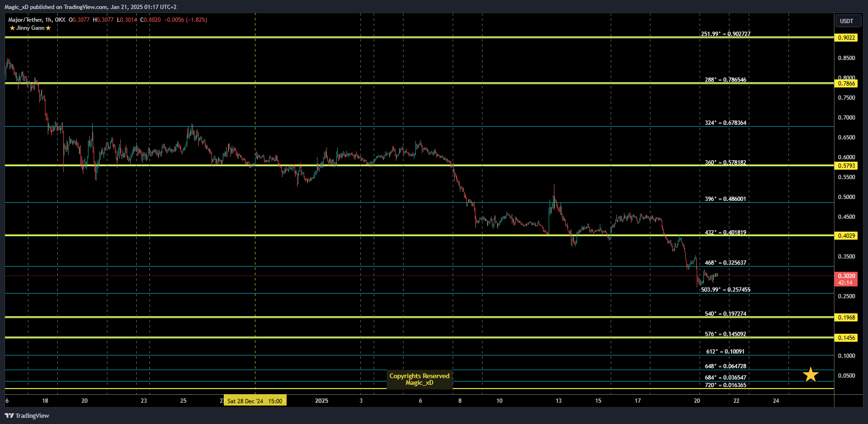This screenshot has width=868, height=424.
Task: Click the 612° = 0.10091 level text
Action: click(x=726, y=352)
